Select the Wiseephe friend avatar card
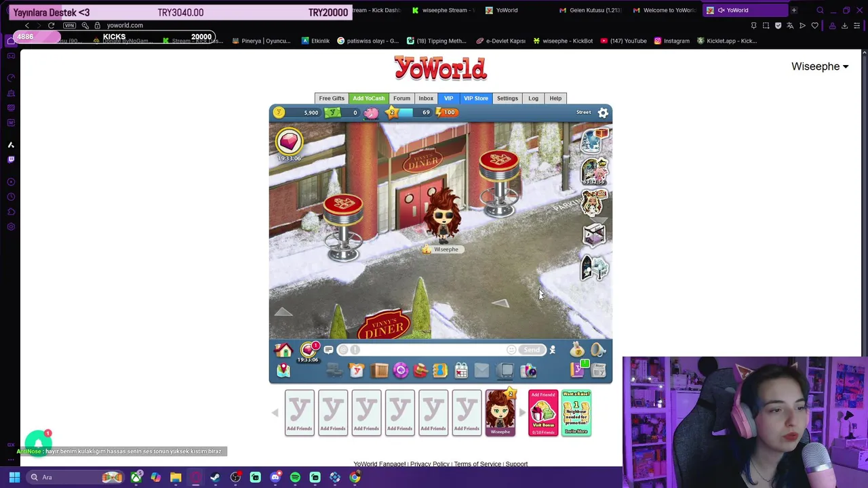Screen dimensions: 868x488 tap(500, 413)
